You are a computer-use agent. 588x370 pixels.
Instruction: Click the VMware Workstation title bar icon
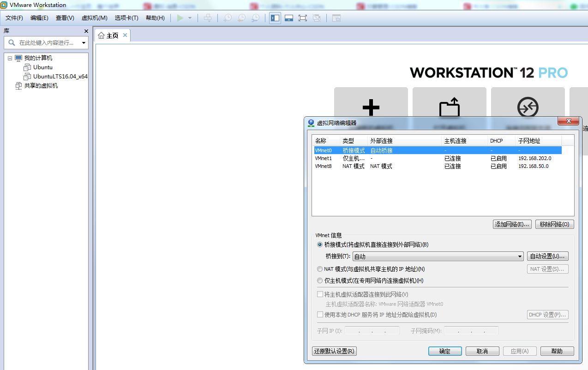4,5
